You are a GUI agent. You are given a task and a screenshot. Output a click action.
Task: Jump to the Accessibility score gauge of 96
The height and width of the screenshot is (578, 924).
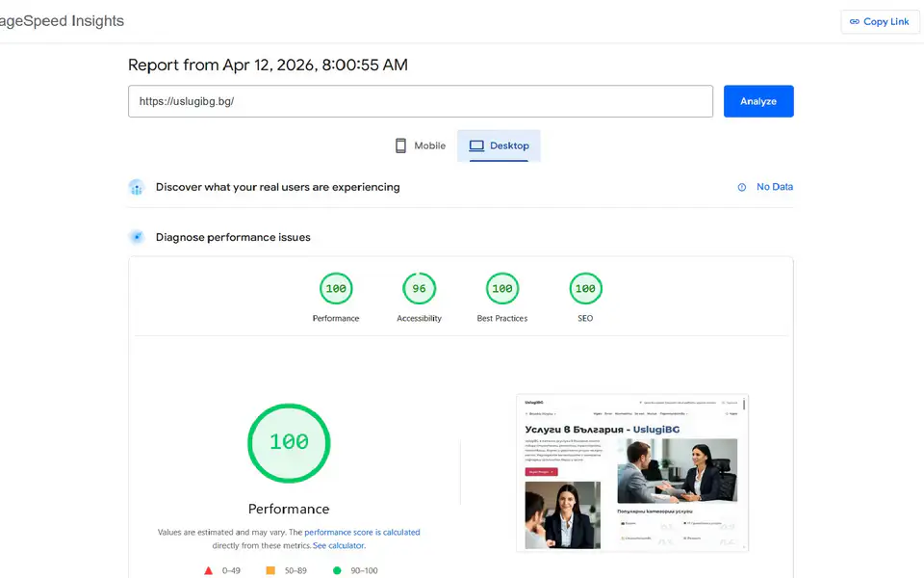419,289
